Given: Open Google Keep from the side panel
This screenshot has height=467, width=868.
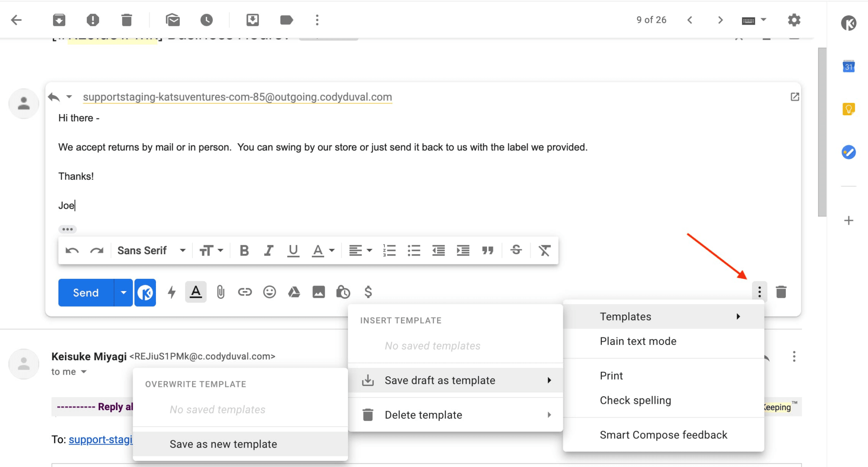Looking at the screenshot, I should point(848,109).
